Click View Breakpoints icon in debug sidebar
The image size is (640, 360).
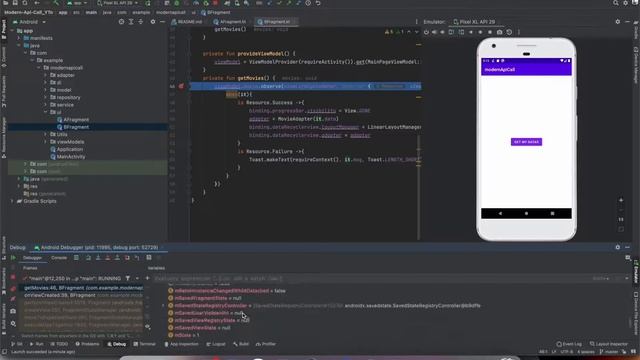tap(13, 289)
